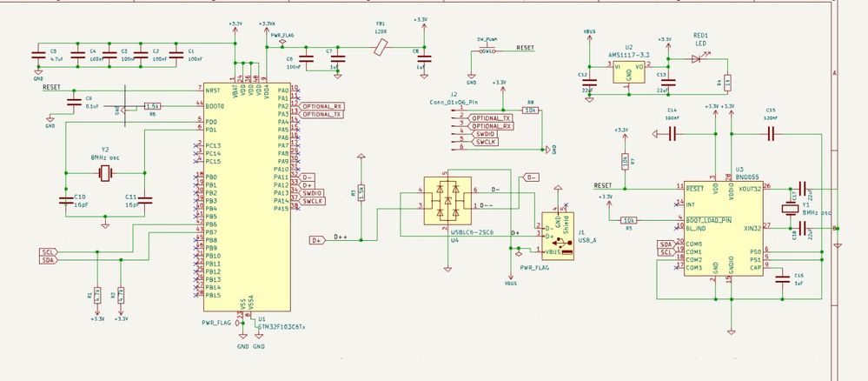The image size is (868, 381).
Task: Click the BOOT0 pin name on U1
Action: coord(215,105)
